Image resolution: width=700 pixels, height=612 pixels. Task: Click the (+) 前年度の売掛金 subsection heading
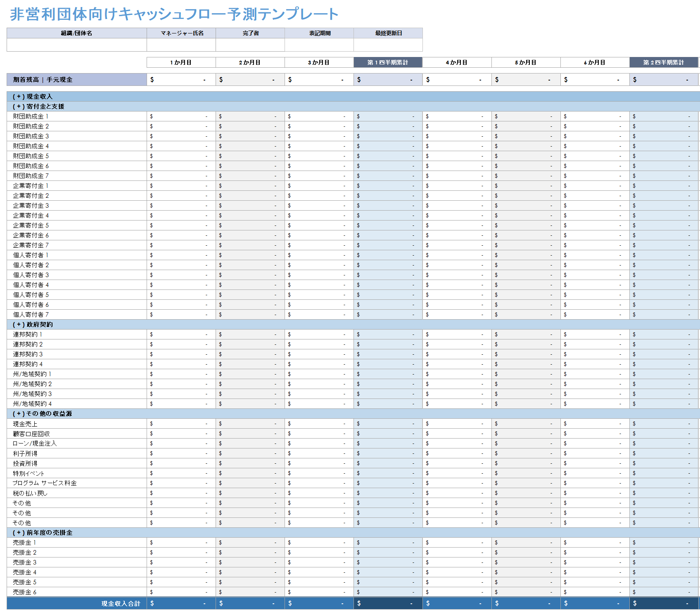coord(43,533)
